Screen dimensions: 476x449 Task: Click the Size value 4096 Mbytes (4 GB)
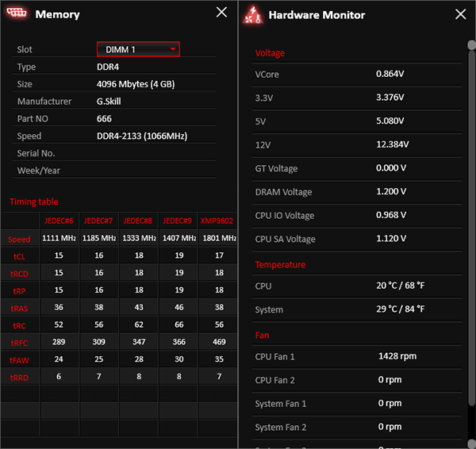coord(136,84)
